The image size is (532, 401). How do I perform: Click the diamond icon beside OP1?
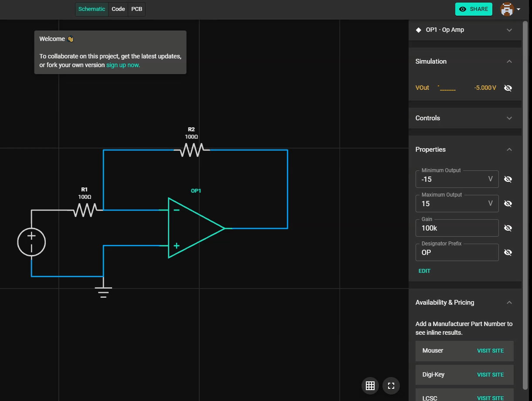click(x=419, y=30)
